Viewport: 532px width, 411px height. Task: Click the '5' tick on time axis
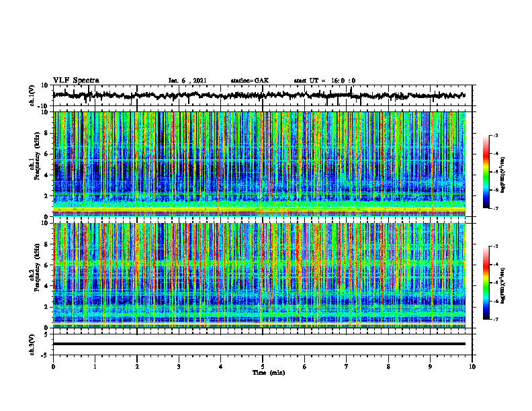263,367
